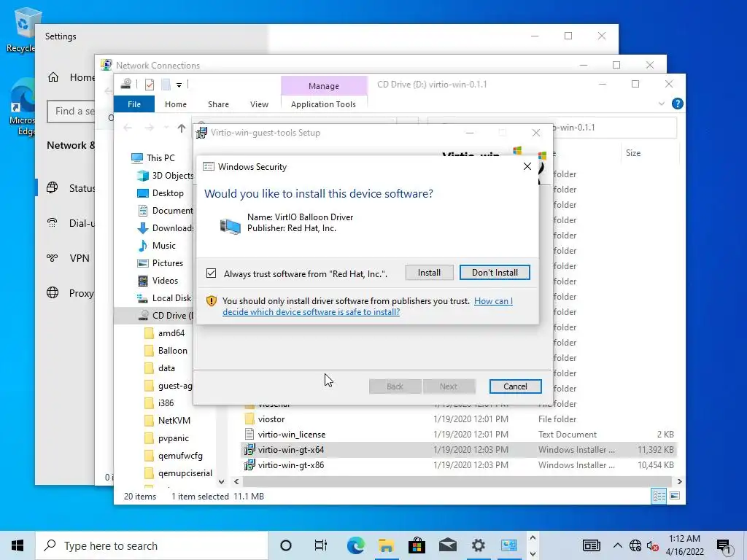Open Settings gear on the taskbar
Screen dimensions: 747x560
478,545
